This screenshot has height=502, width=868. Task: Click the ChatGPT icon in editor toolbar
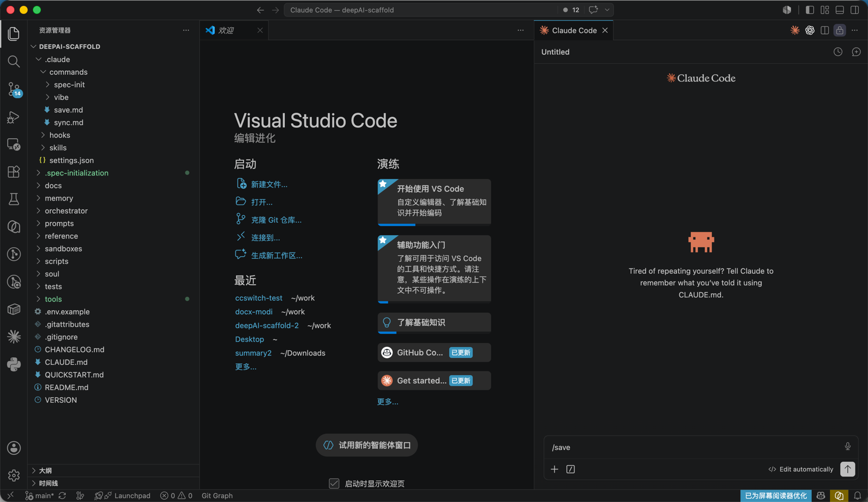tap(810, 30)
